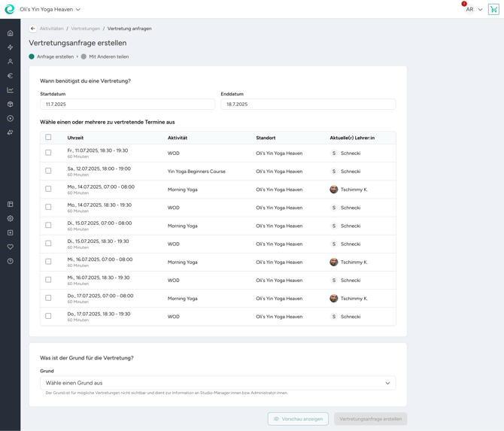
Task: Open the home icon in sidebar
Action: pos(10,33)
